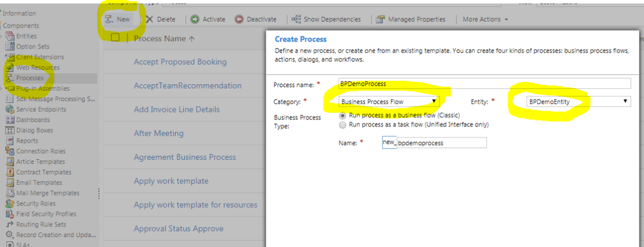Screen dimensions: 644x247
Task: Click the Contract Templates icon
Action: 11,172
